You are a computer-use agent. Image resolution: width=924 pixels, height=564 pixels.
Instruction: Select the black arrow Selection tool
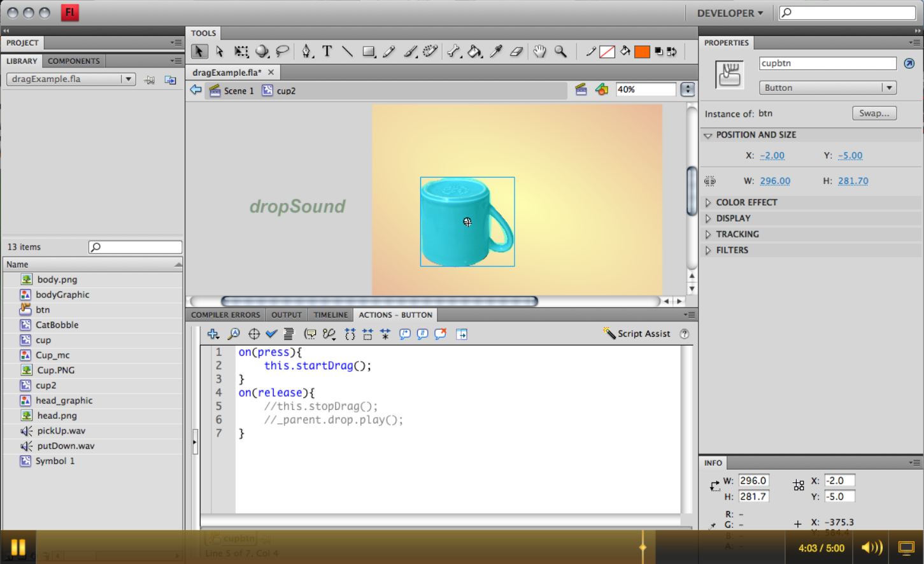[x=199, y=52]
